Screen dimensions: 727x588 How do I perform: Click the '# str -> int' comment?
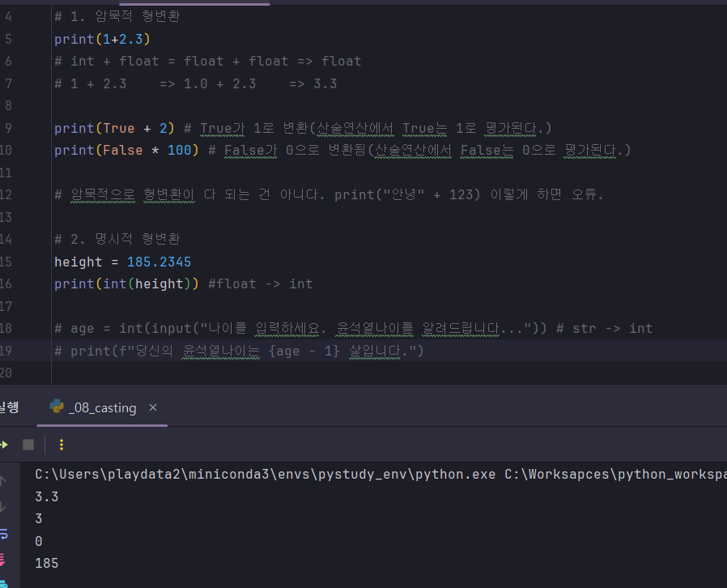[x=604, y=328]
